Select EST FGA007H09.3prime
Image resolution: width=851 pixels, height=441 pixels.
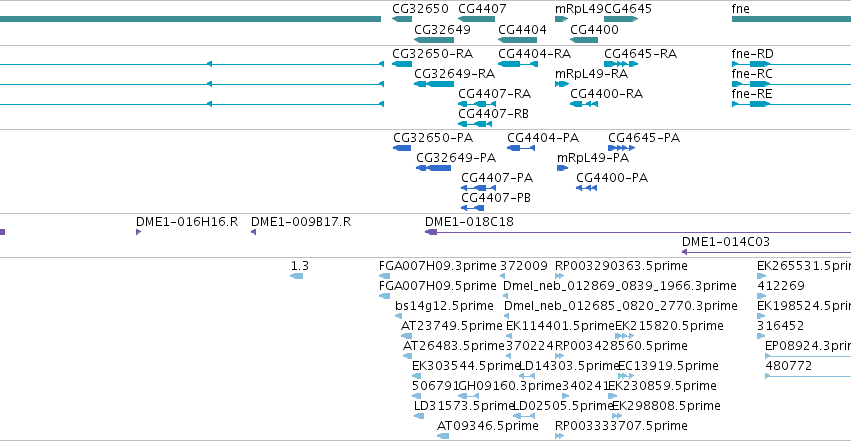384,276
